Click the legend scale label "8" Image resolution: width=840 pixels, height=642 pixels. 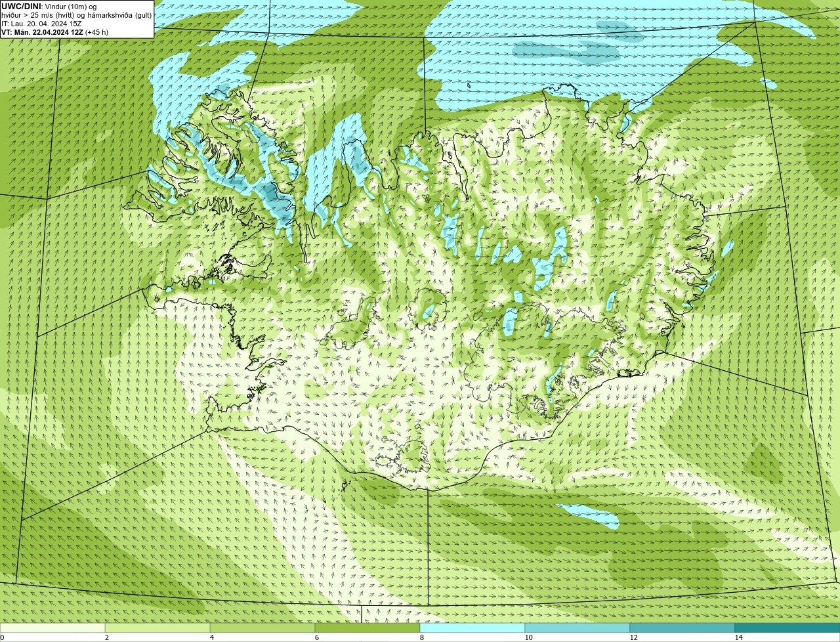point(421,637)
